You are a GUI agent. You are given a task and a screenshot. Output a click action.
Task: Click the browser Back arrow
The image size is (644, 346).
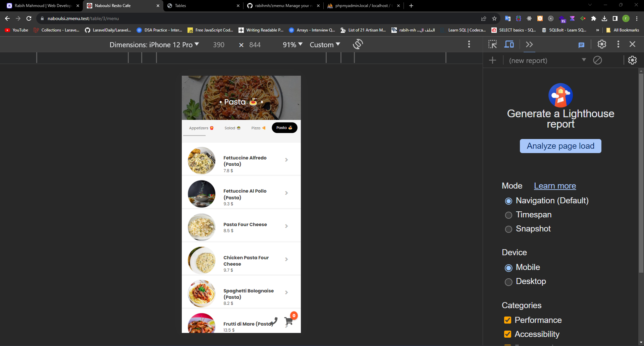click(x=7, y=18)
